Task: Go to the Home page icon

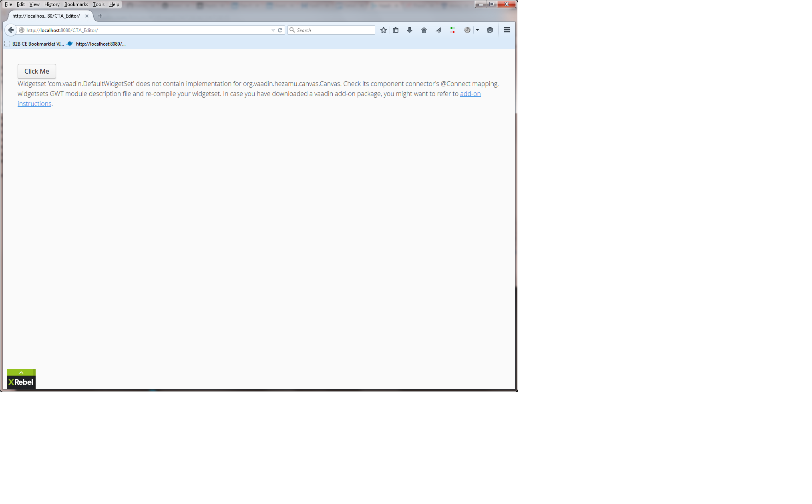Action: click(x=424, y=30)
